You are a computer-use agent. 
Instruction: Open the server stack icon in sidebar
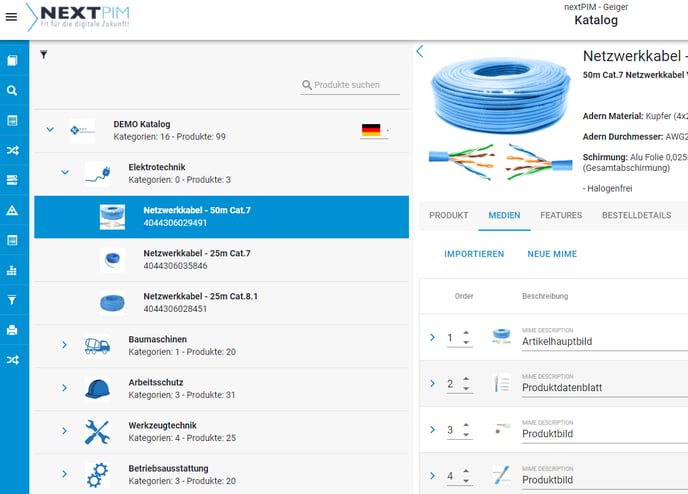[x=12, y=180]
